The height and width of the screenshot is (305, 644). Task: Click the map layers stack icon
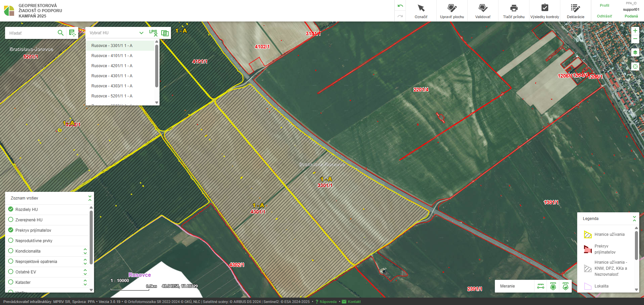[x=635, y=52]
